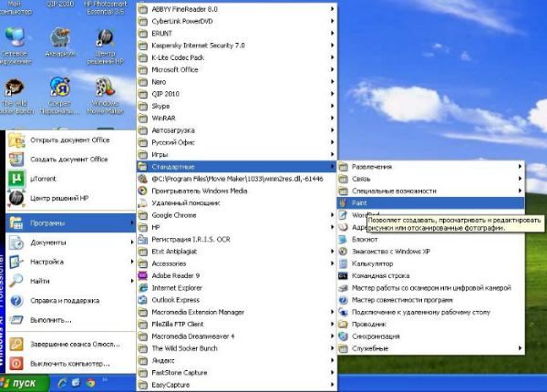Click the Adobe Reader 9 icon
The width and height of the screenshot is (547, 392).
[x=143, y=275]
